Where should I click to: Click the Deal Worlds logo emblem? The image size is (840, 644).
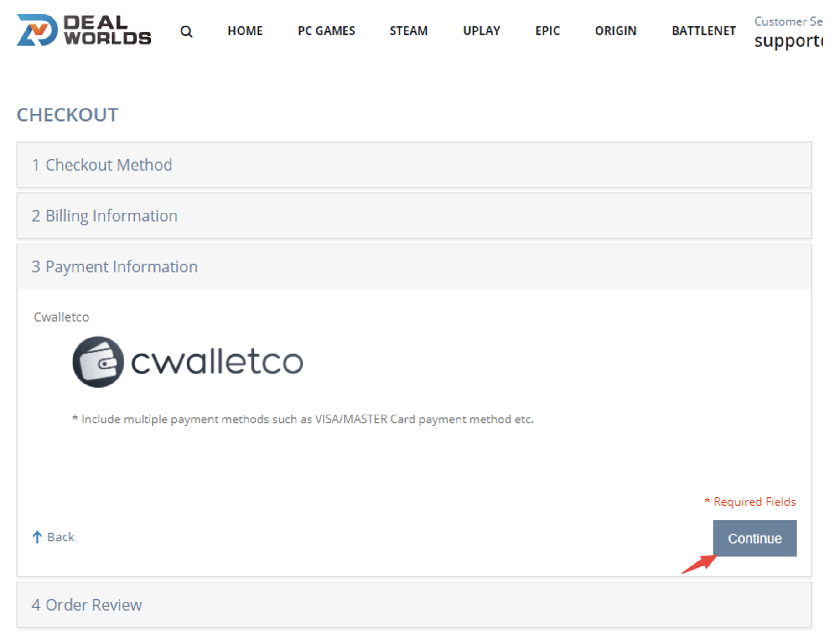click(x=37, y=30)
